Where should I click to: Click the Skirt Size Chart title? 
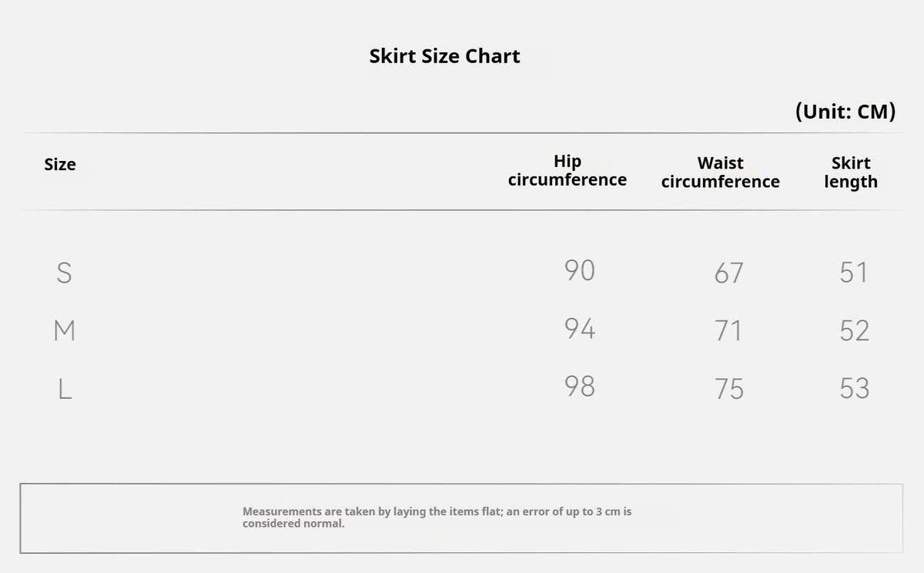[x=444, y=56]
